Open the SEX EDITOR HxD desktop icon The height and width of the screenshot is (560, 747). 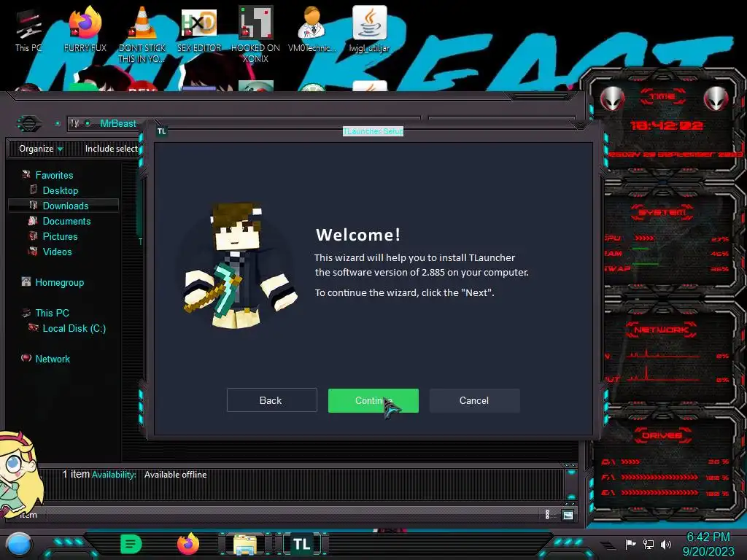click(199, 31)
